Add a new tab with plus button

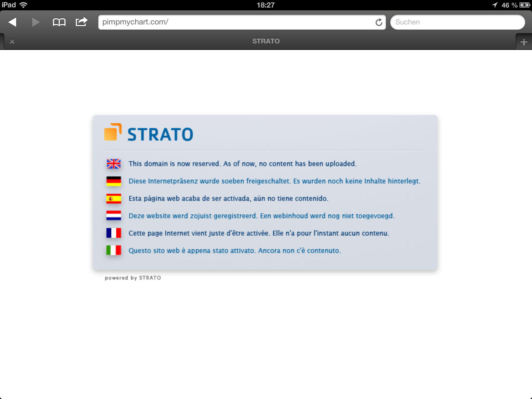coord(524,42)
